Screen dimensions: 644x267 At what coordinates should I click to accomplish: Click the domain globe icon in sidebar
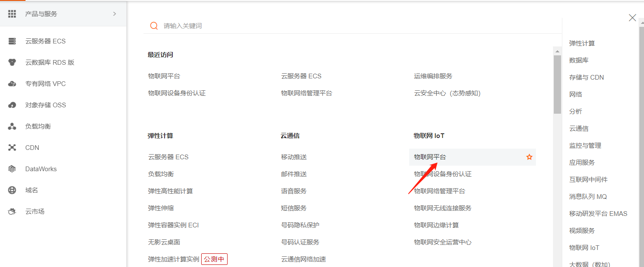[12, 190]
